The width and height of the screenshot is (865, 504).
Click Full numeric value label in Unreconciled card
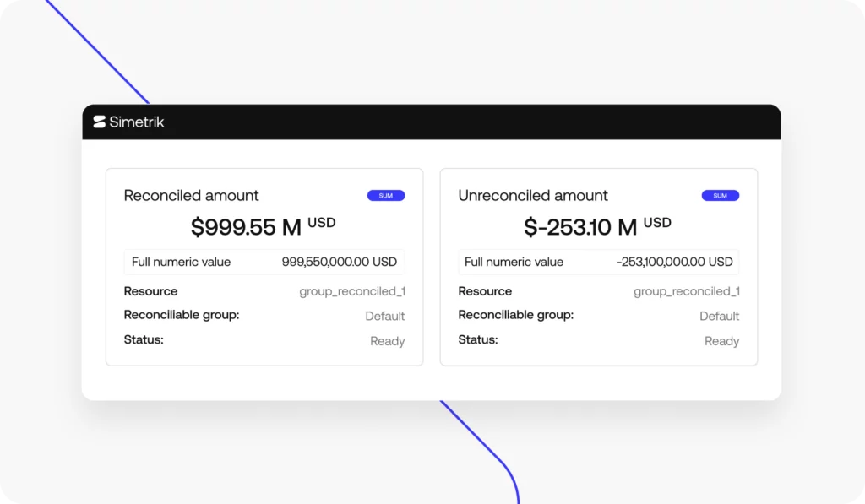(514, 262)
